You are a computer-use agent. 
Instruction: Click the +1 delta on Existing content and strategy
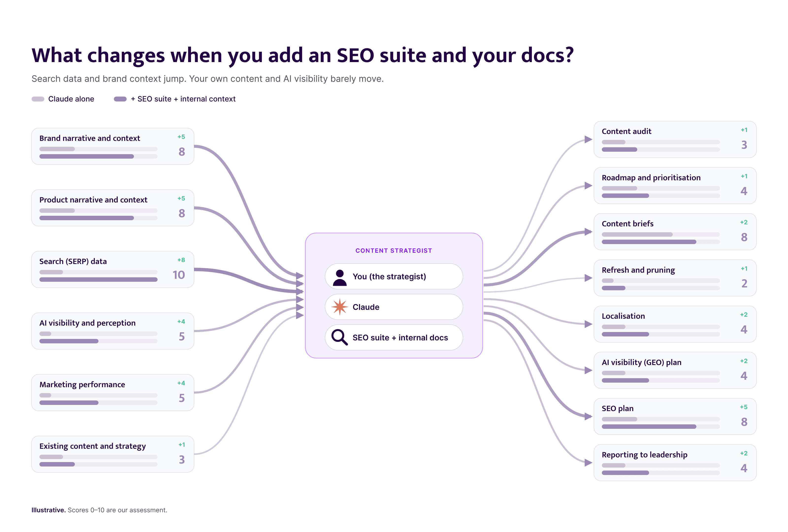tap(182, 445)
